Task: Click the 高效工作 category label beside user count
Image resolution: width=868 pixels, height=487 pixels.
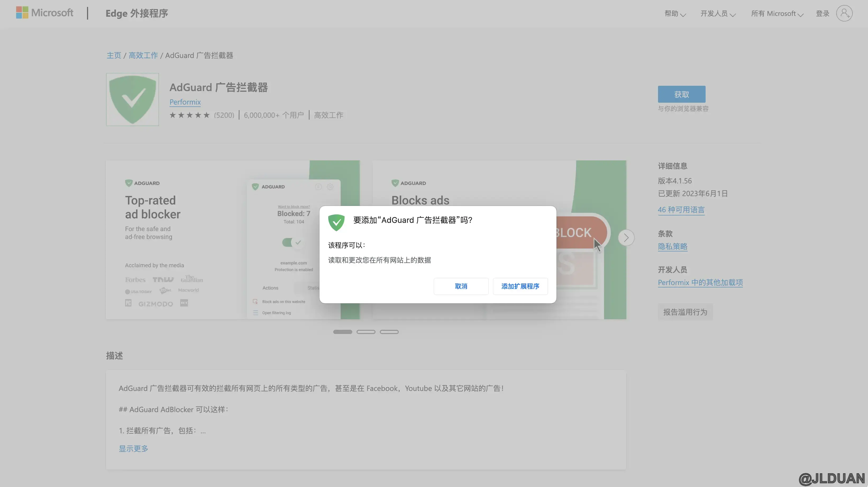Action: tap(328, 115)
